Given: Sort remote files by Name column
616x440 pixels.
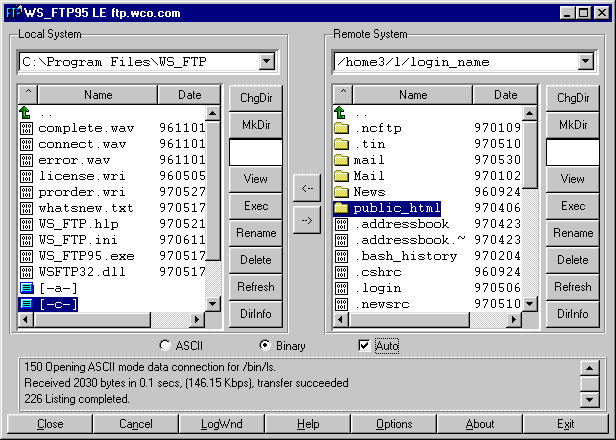Looking at the screenshot, I should click(x=413, y=95).
